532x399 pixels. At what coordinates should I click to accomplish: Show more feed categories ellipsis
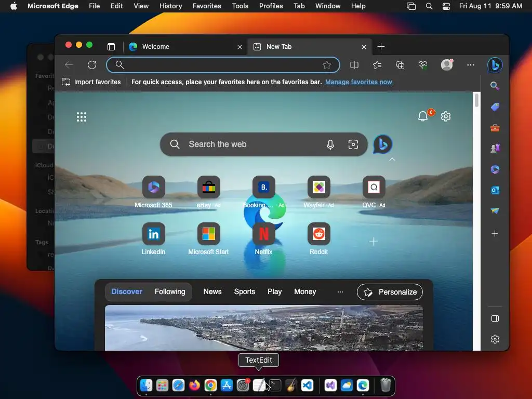(340, 292)
